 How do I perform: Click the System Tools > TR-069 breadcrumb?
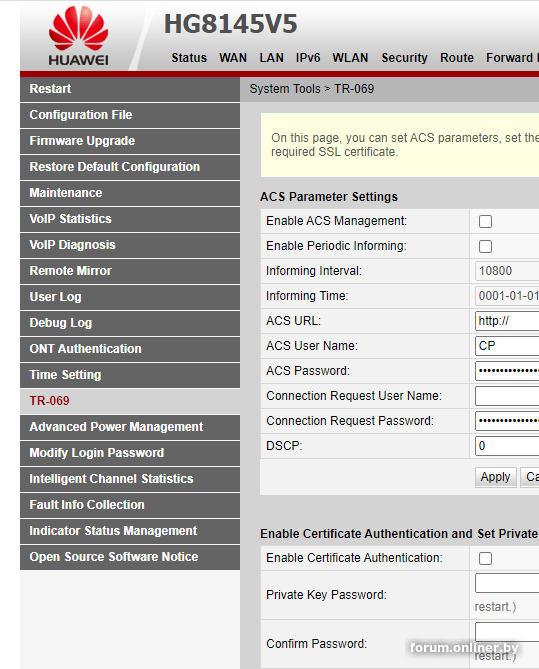pos(312,89)
